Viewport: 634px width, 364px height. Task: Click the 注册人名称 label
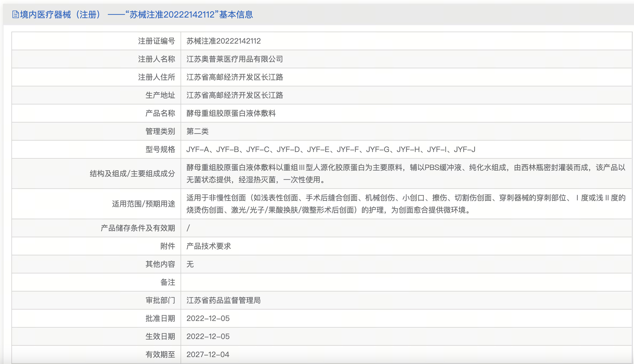156,59
